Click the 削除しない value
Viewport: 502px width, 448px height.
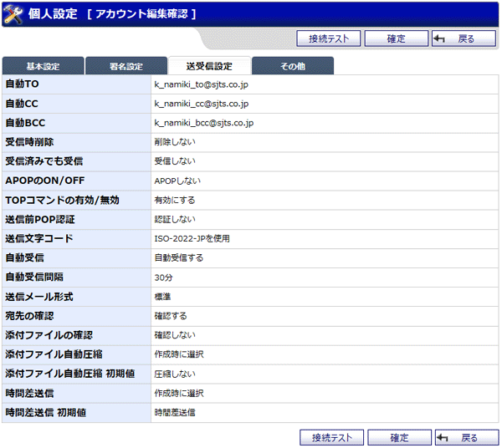[x=175, y=142]
